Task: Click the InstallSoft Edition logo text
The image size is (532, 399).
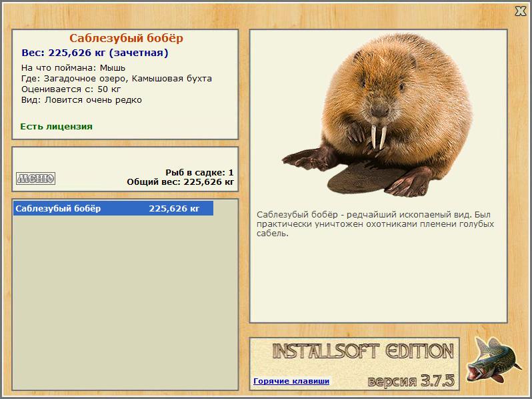Action: [x=363, y=351]
